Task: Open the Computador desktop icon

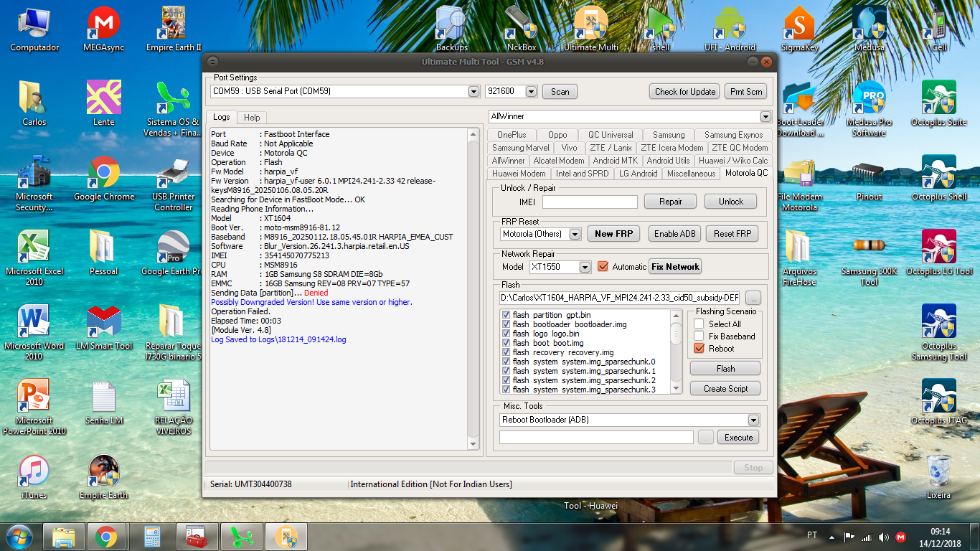Action: [34, 29]
